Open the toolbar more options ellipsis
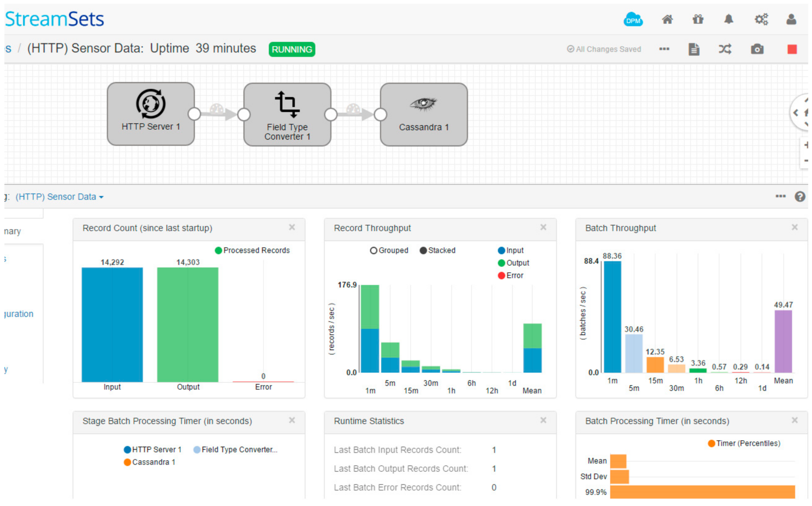The image size is (812, 506). pos(664,49)
